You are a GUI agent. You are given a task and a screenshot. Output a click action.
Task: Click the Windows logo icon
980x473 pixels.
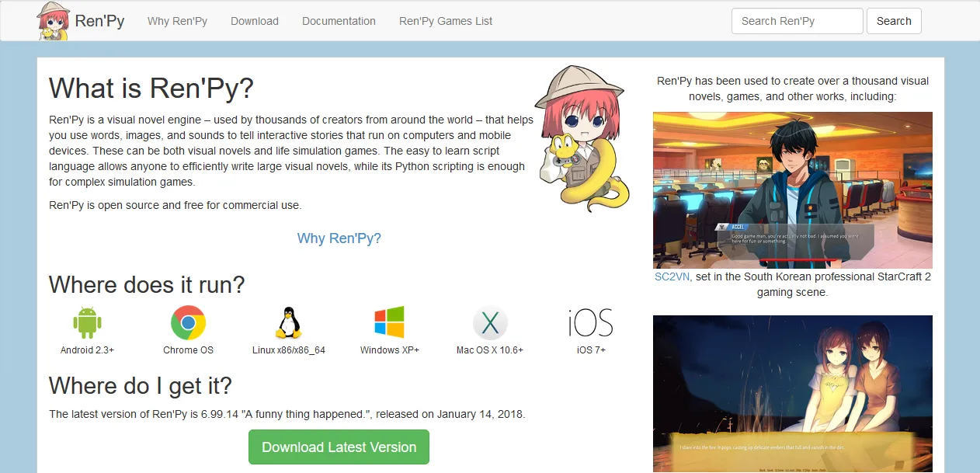tap(390, 322)
